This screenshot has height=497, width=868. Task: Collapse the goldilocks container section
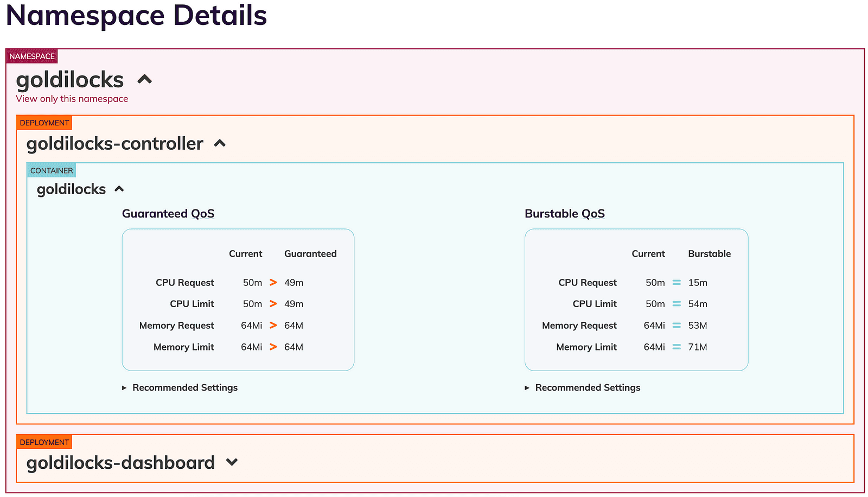(119, 189)
